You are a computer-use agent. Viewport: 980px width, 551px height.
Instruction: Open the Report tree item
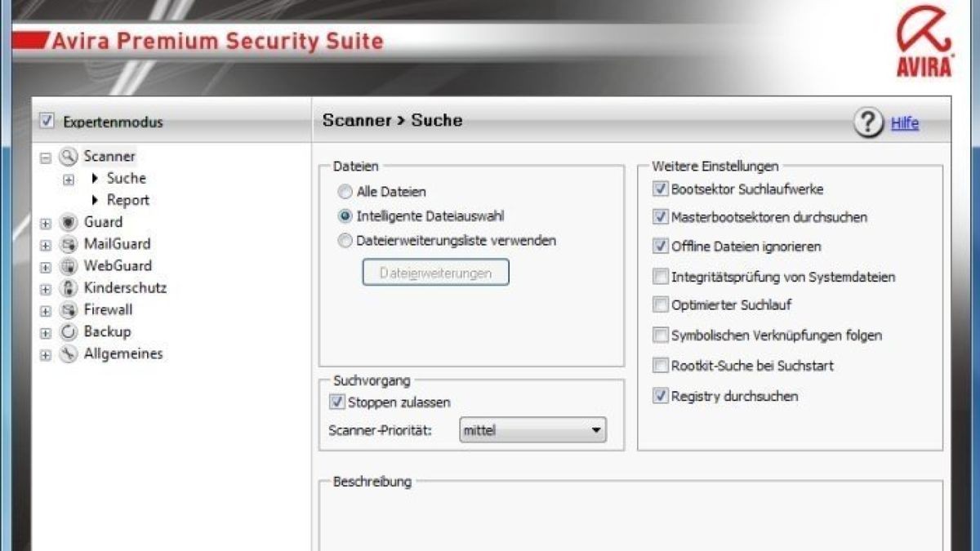point(127,200)
